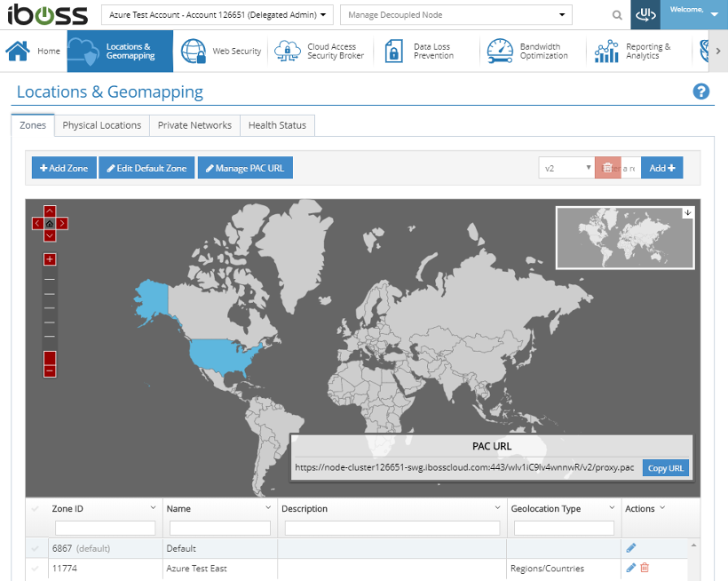728x581 pixels.
Task: Click the Description filter field
Action: pos(392,528)
